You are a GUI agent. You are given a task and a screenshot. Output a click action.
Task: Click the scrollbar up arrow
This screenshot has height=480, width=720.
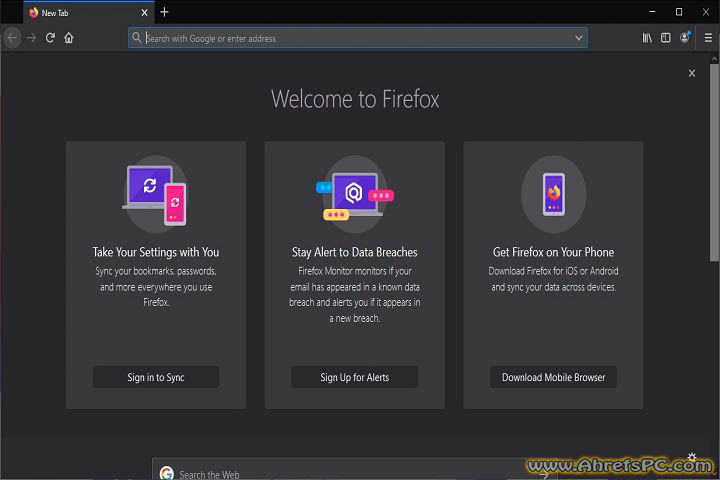(714, 59)
